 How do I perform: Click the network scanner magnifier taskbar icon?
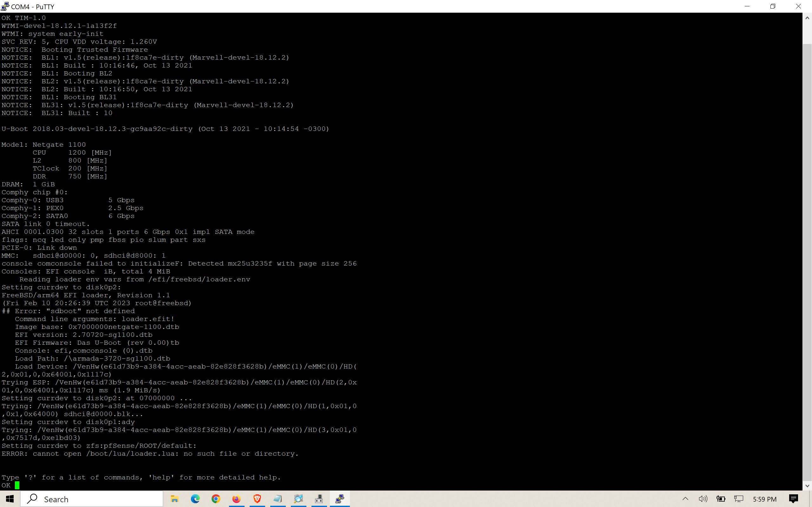(298, 499)
